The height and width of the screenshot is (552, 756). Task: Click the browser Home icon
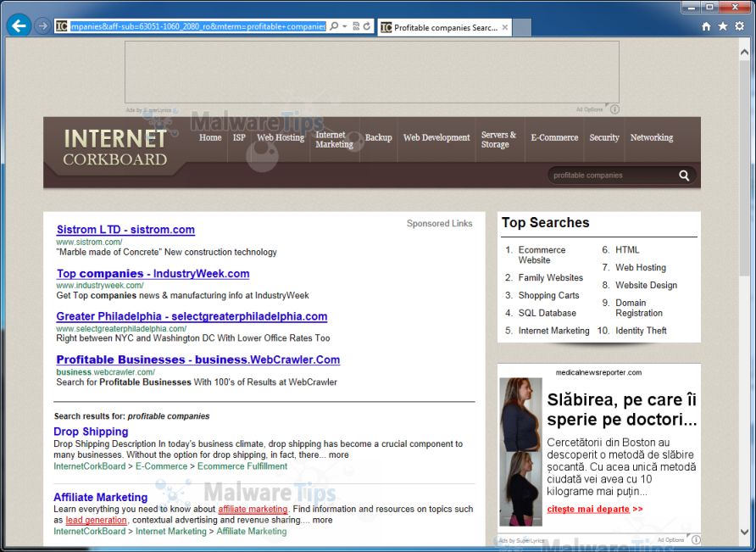coord(706,26)
